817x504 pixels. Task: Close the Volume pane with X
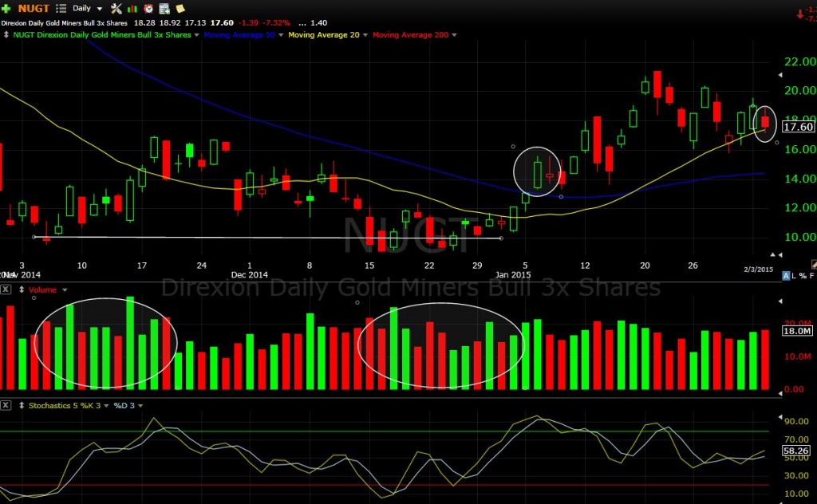pos(6,289)
